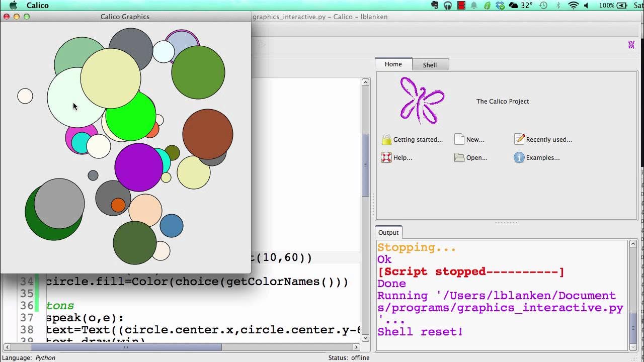Click the New... button
The height and width of the screenshot is (362, 644).
pyautogui.click(x=469, y=139)
